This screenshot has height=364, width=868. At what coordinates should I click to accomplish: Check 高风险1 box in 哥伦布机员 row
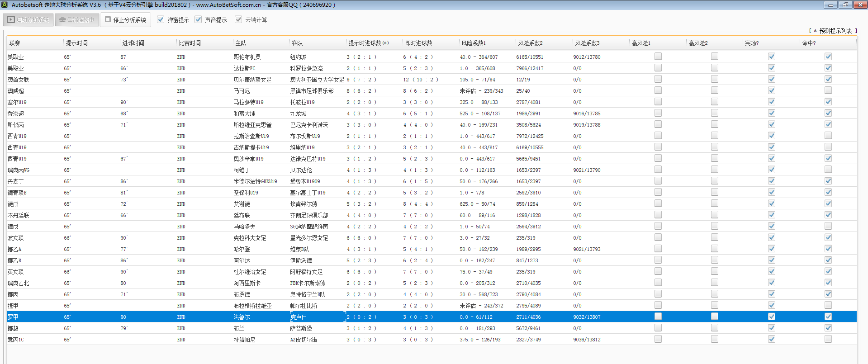click(x=658, y=57)
